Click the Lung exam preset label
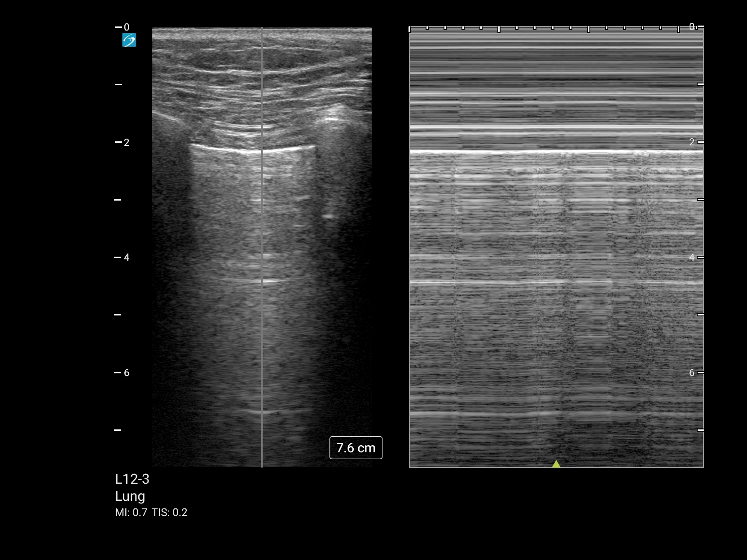747x560 pixels. point(130,496)
